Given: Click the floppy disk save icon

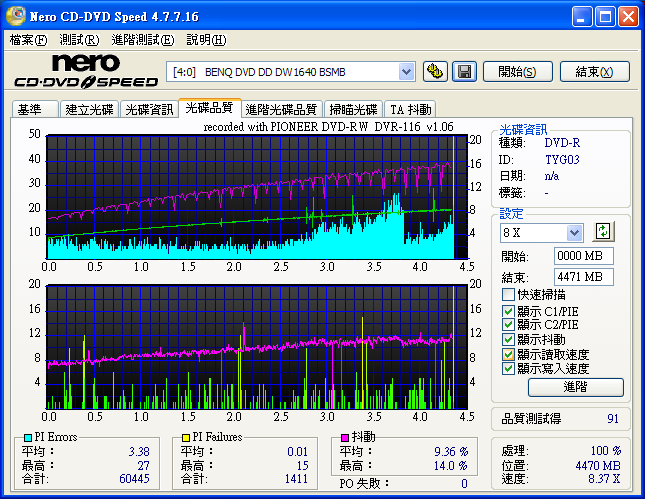Looking at the screenshot, I should pyautogui.click(x=464, y=71).
